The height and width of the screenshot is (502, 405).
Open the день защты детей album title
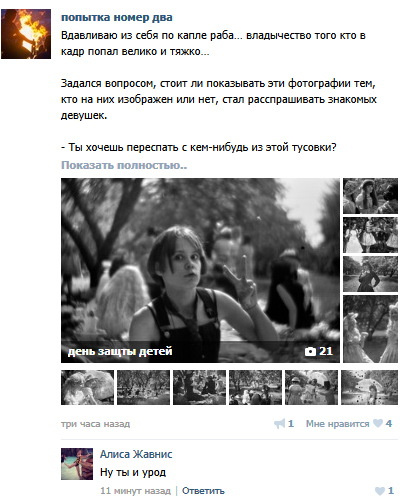click(x=120, y=351)
